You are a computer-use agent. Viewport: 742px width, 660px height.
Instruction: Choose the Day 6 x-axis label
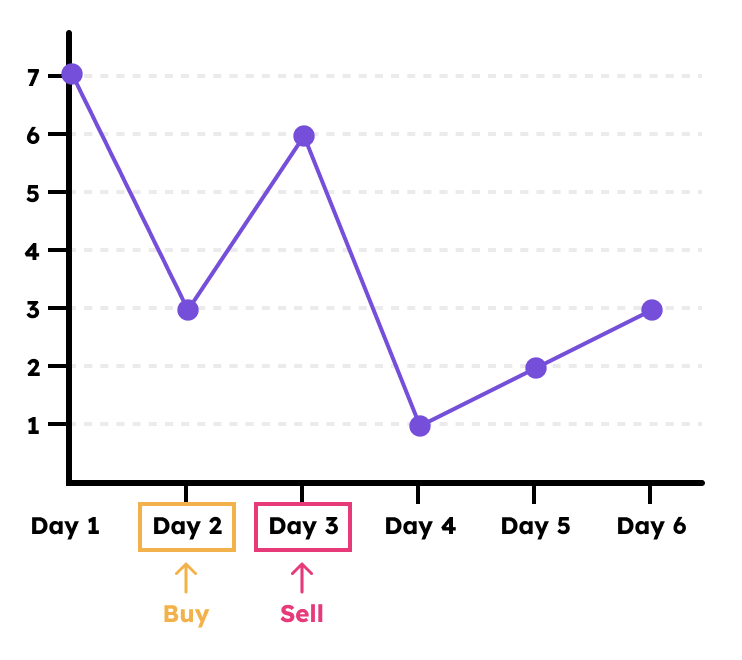(651, 526)
